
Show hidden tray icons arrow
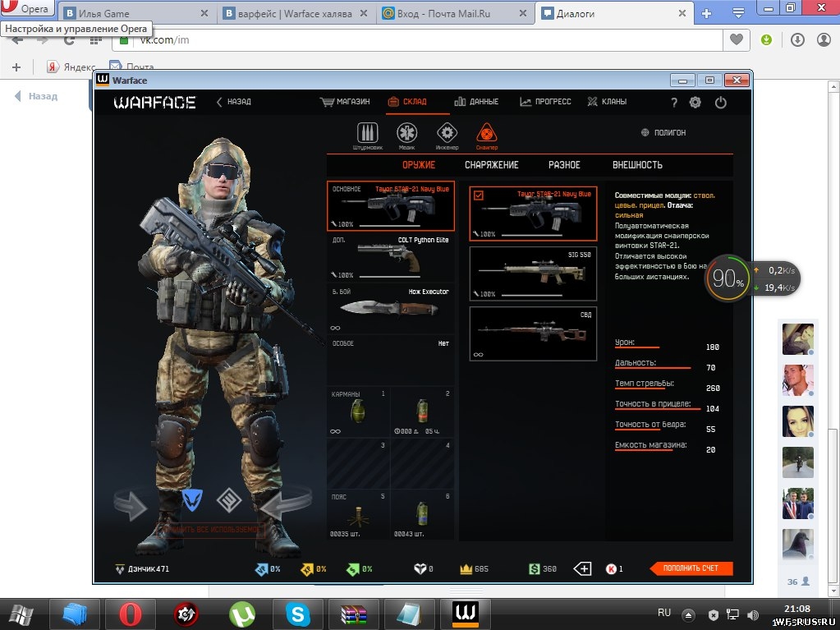click(689, 614)
